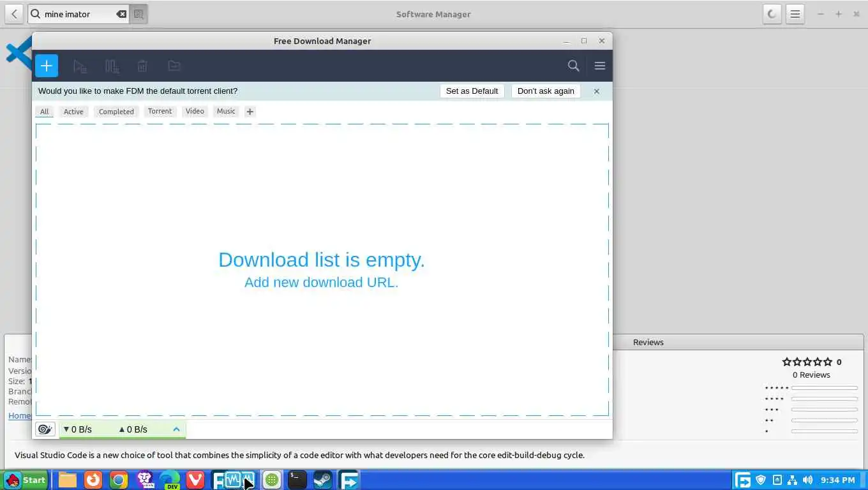Click the 9:34 PM clock
The height and width of the screenshot is (490, 868).
[x=837, y=480]
